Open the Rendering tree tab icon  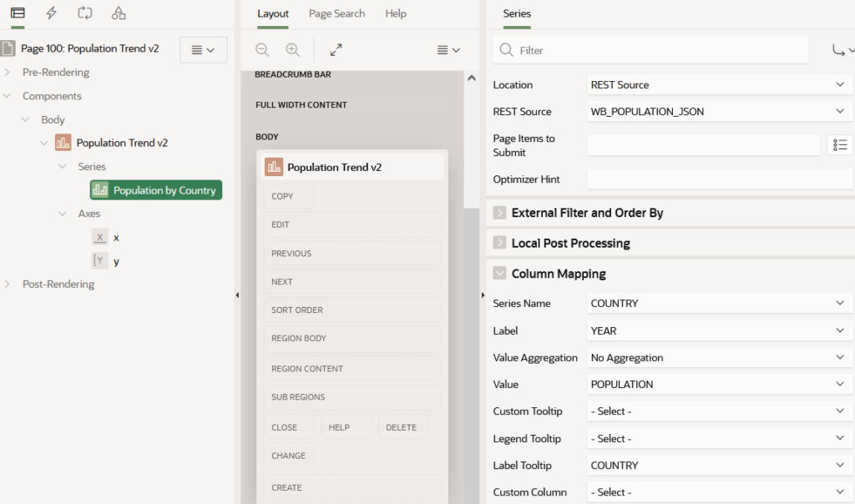tap(18, 13)
